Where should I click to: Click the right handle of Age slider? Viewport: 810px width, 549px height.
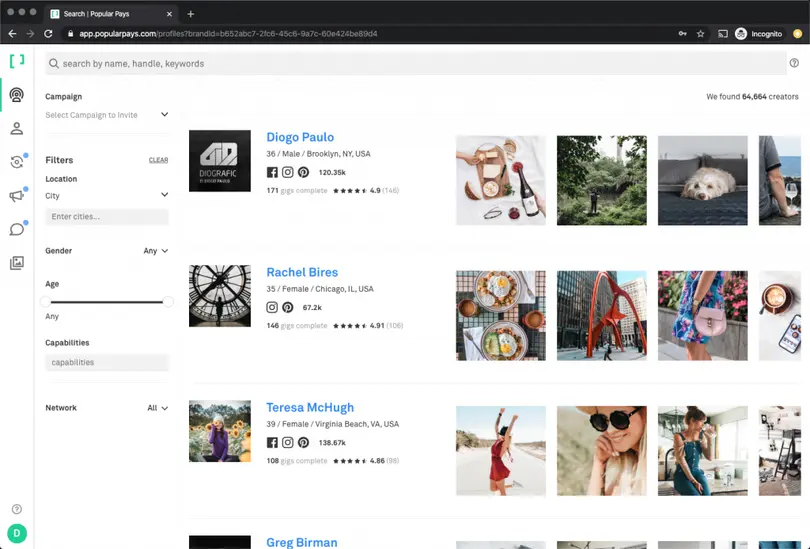[168, 301]
